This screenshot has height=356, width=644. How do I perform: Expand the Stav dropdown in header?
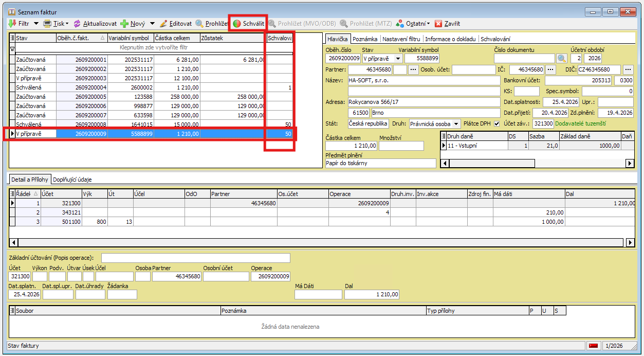coord(398,59)
